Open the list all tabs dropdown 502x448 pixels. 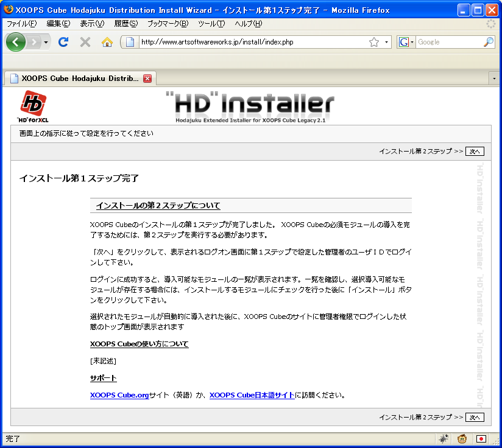click(x=494, y=79)
